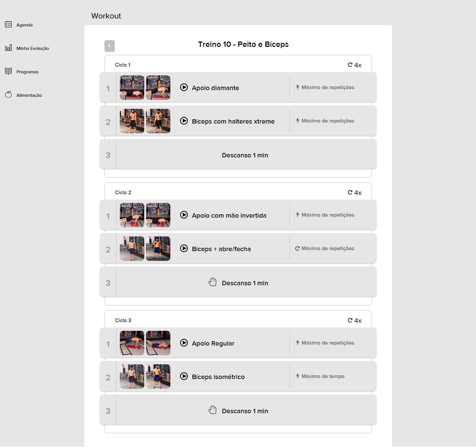
Task: Click the Máximo de tempo label
Action: tap(323, 376)
